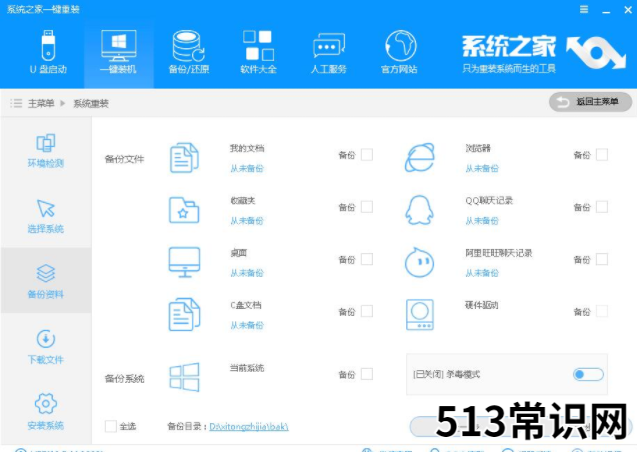The height and width of the screenshot is (452, 637).
Task: Check backup box for 收藏夹
Action: pyautogui.click(x=367, y=207)
